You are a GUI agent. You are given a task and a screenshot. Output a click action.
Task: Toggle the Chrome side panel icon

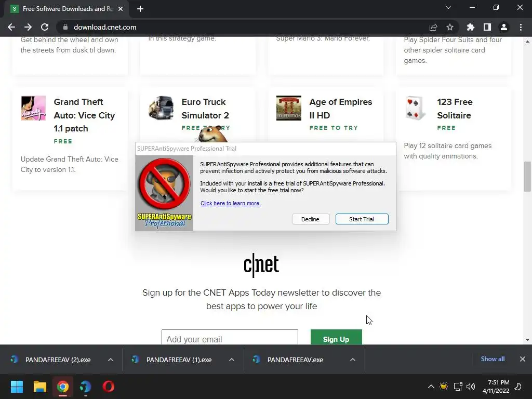pyautogui.click(x=487, y=27)
